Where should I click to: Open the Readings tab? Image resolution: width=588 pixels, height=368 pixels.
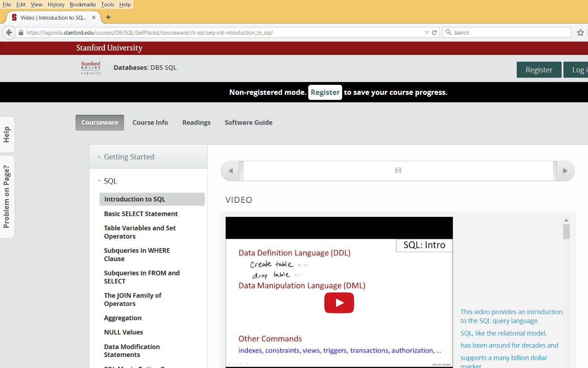tap(196, 122)
